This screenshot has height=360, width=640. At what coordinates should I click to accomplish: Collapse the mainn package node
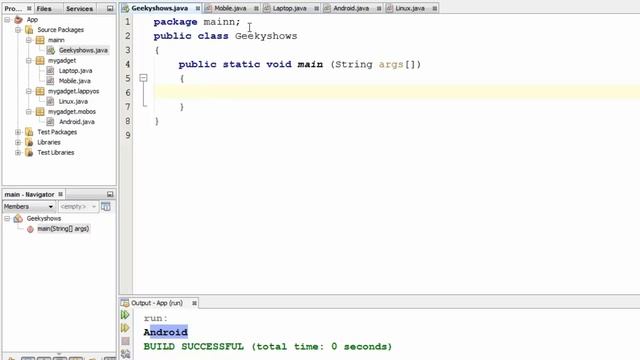29,40
